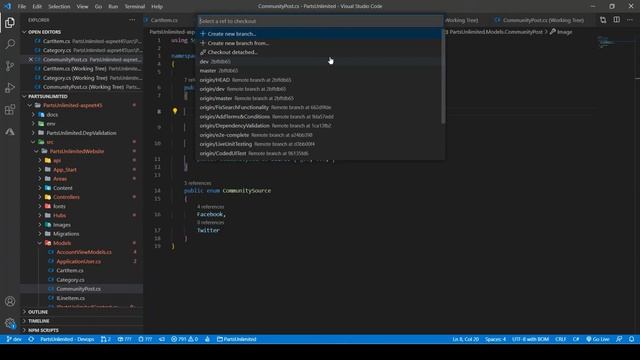Open editor More Actions ellipsis

630,20
